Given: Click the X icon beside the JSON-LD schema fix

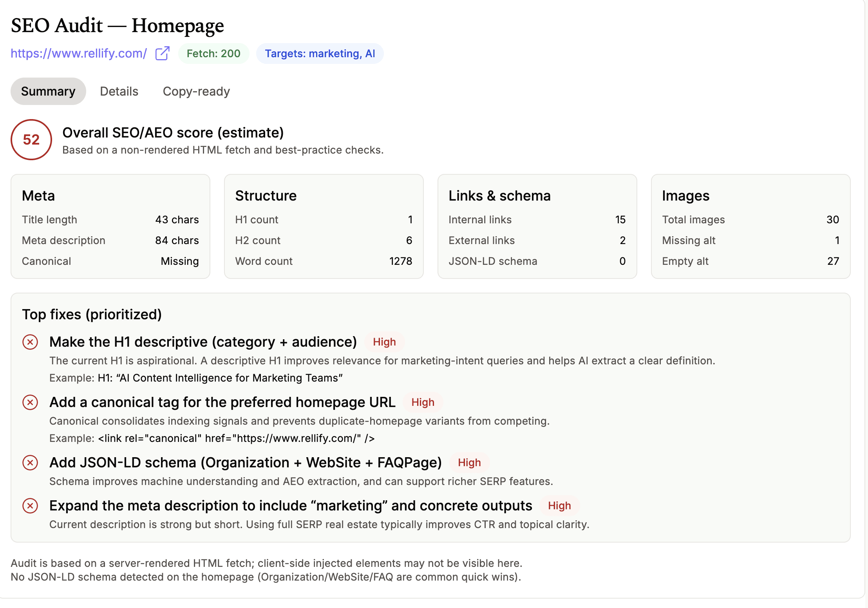Looking at the screenshot, I should click(30, 463).
